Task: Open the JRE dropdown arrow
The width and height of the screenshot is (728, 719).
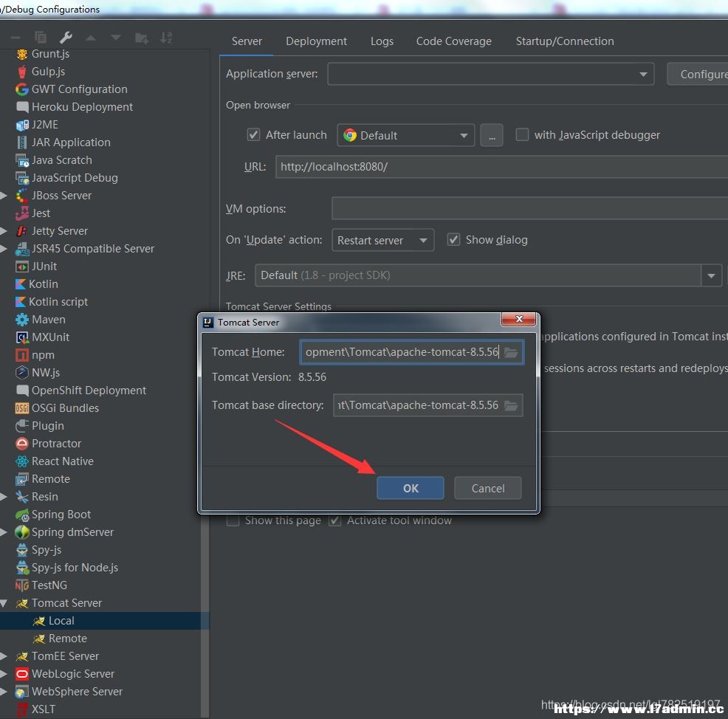Action: pos(711,276)
